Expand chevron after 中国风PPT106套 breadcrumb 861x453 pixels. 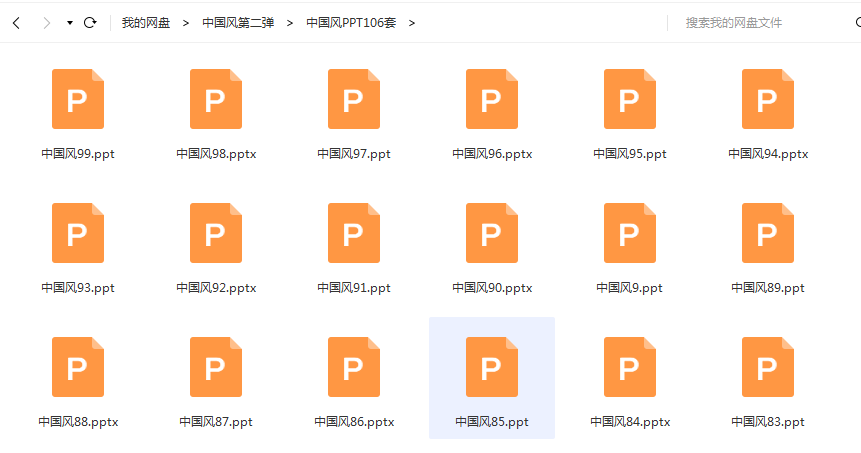coord(411,23)
